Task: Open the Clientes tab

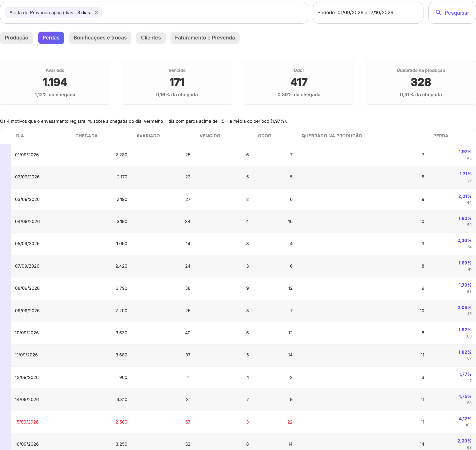Action: (151, 38)
